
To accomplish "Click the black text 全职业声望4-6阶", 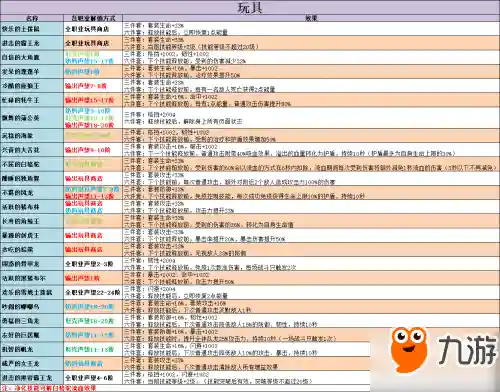I will click(89, 378).
